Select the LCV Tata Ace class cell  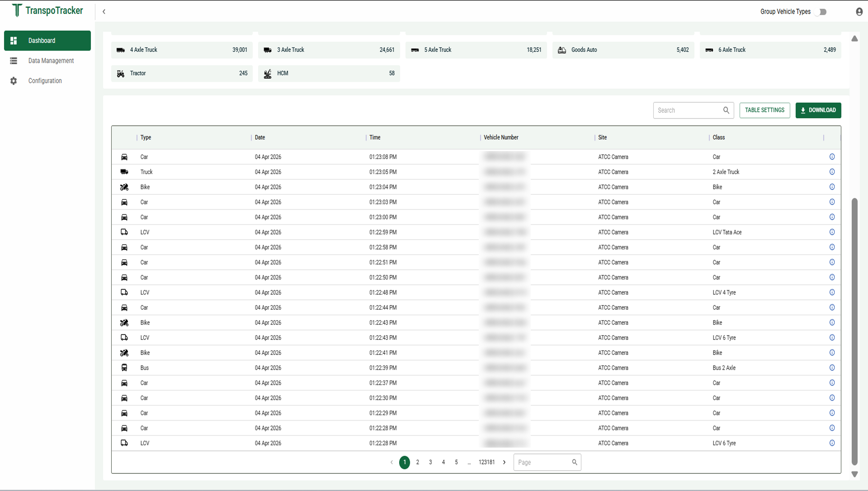pyautogui.click(x=727, y=232)
